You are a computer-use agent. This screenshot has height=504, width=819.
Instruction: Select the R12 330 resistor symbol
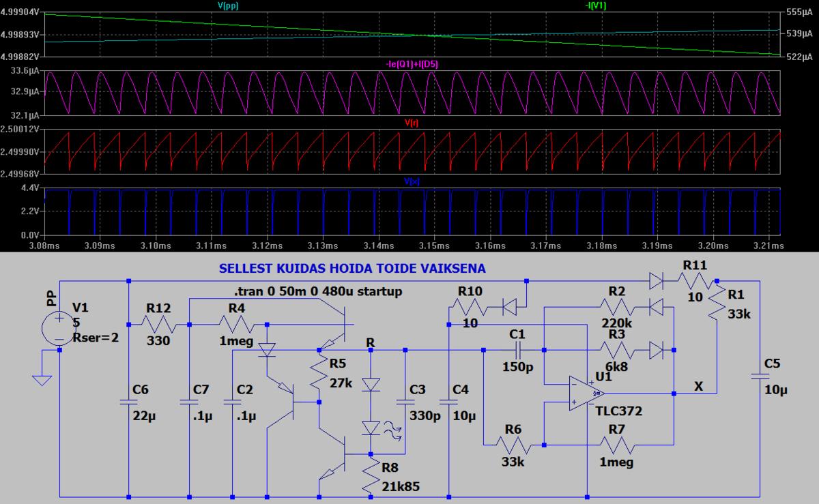[159, 324]
